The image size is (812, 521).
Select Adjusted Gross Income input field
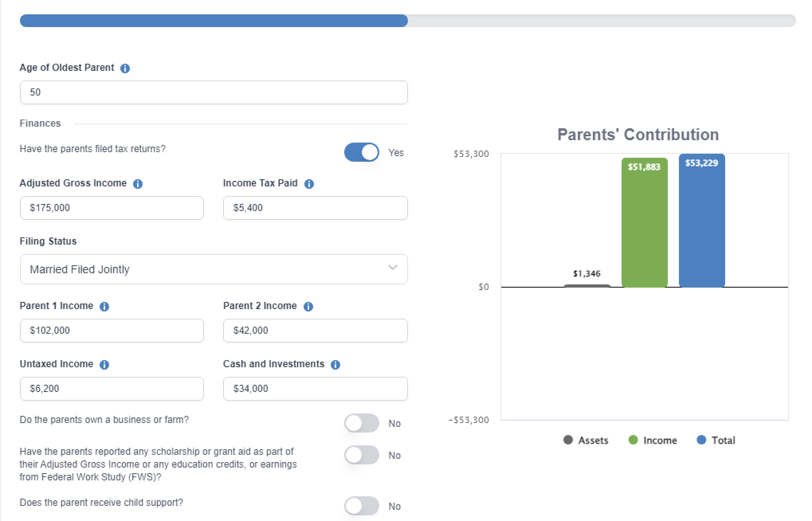click(x=112, y=207)
